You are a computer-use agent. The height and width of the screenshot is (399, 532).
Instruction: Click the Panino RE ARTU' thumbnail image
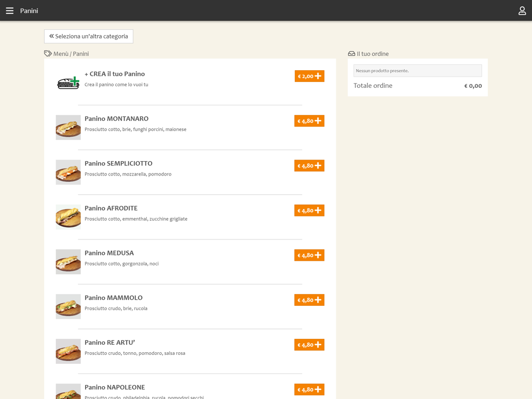point(68,351)
